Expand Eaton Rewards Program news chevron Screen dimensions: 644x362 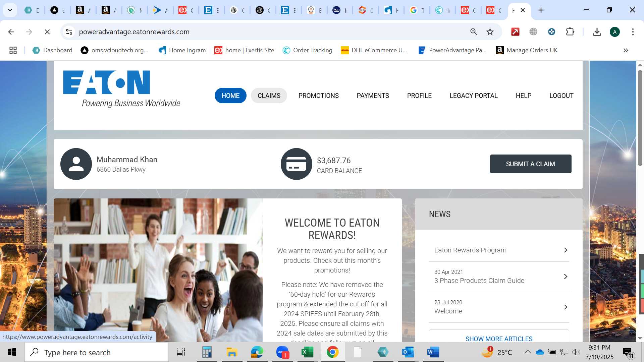click(566, 250)
